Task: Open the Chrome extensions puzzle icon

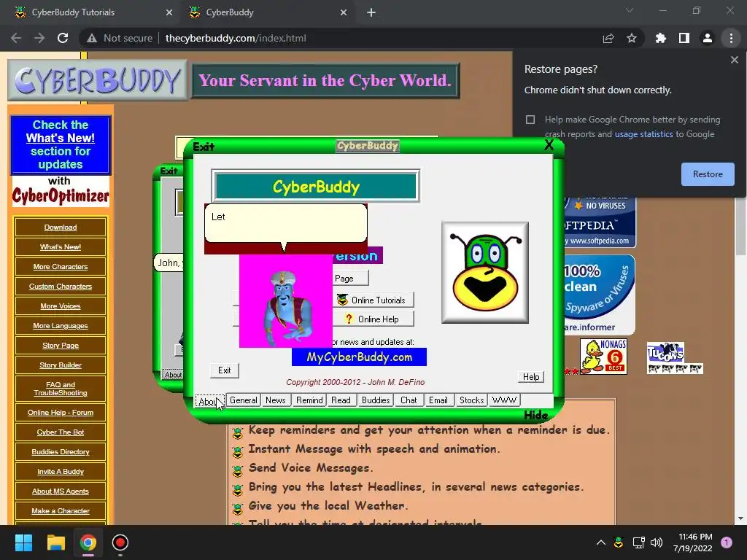Action: point(660,38)
